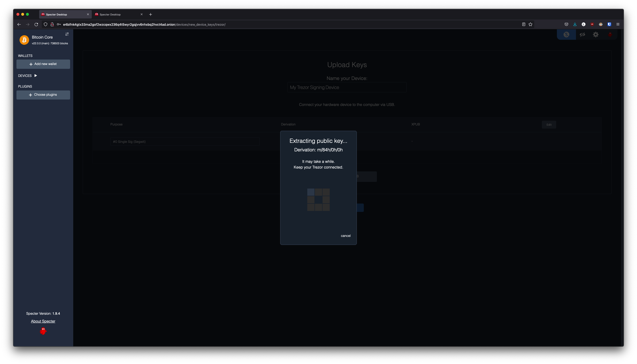Expand the DEVICES section triangle
Image resolution: width=637 pixels, height=364 pixels.
click(36, 75)
